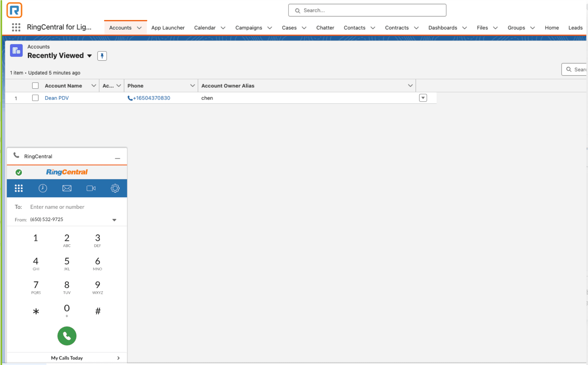This screenshot has height=365, width=588.
Task: Click the green presence status icon
Action: click(x=19, y=172)
